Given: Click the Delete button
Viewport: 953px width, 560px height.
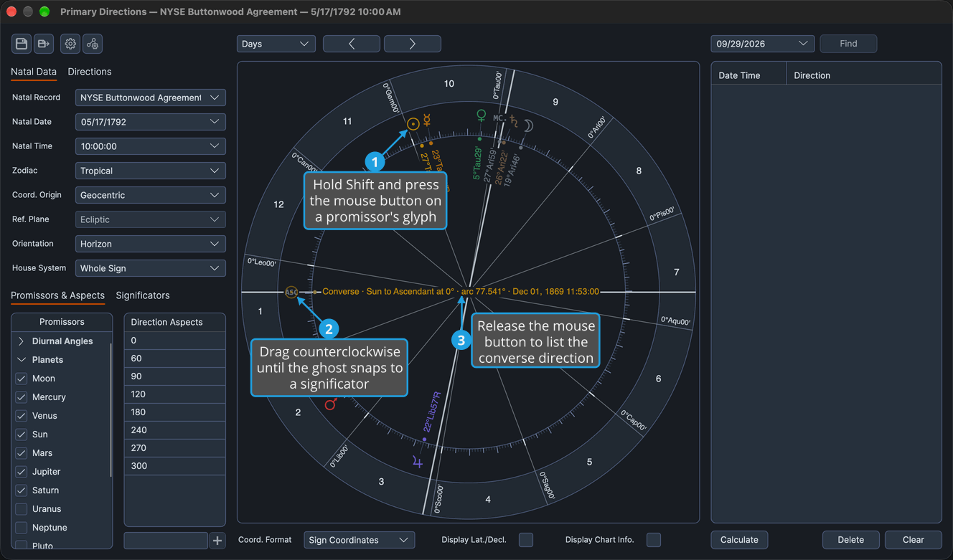Looking at the screenshot, I should point(851,540).
